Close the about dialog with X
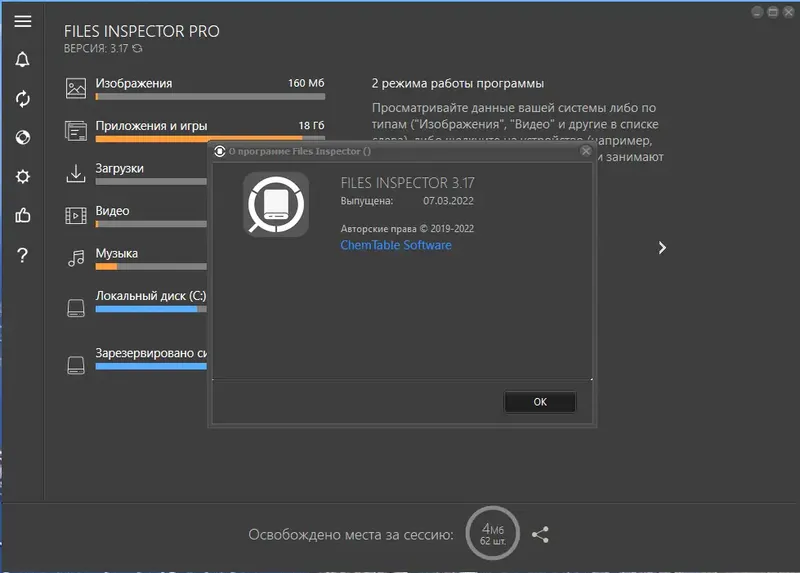Viewport: 800px width, 573px height. pos(586,151)
